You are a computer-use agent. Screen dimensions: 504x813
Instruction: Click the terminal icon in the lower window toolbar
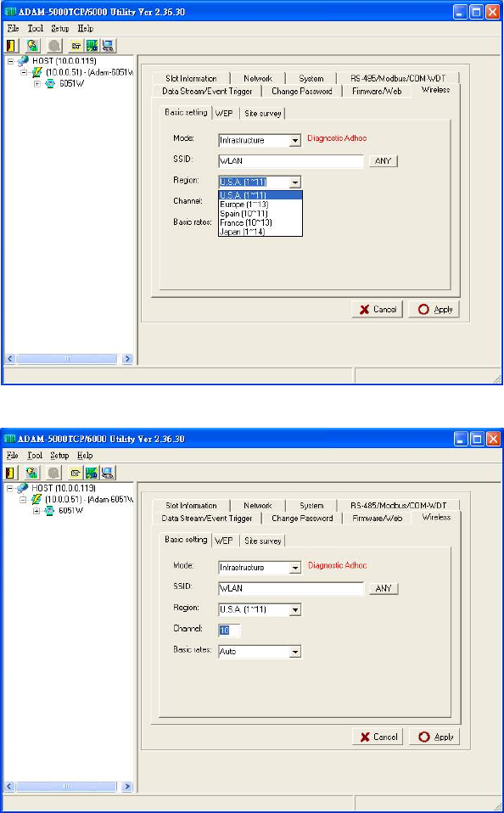pyautogui.click(x=76, y=473)
